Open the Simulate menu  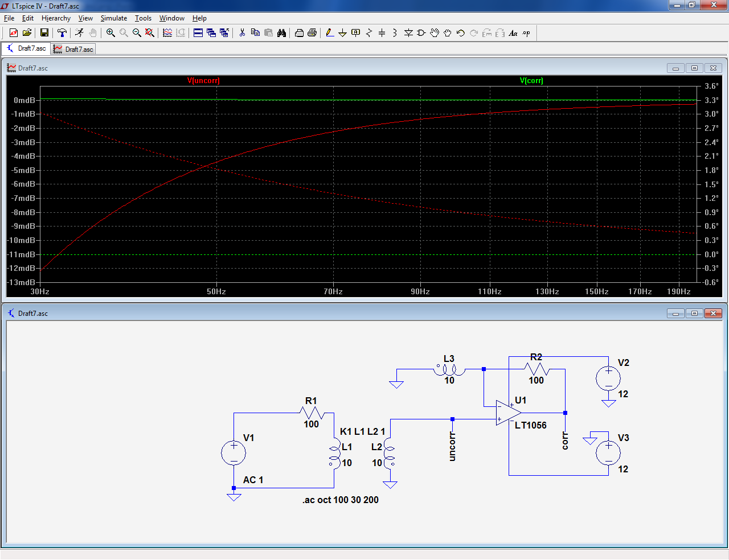[x=113, y=18]
